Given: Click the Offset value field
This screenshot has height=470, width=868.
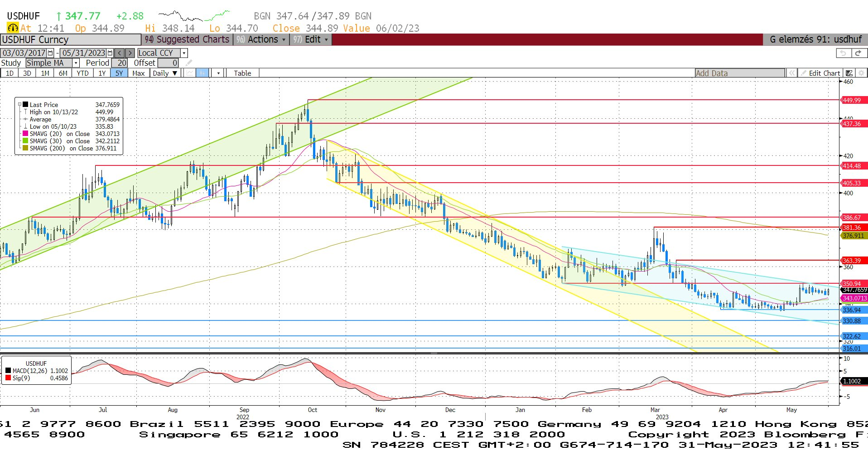Looking at the screenshot, I should click(x=168, y=63).
